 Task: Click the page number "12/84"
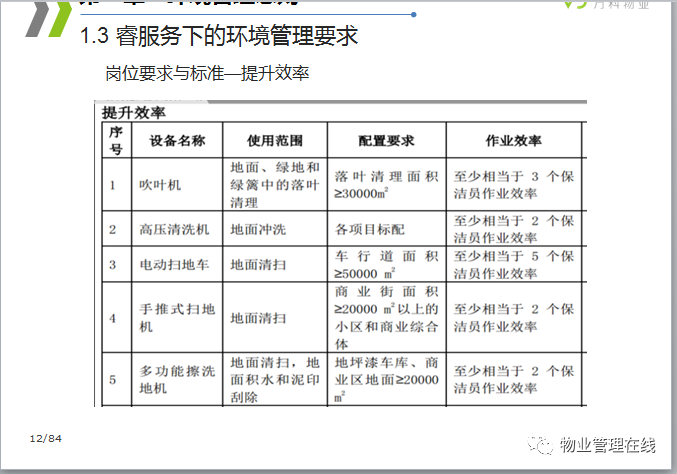point(45,439)
